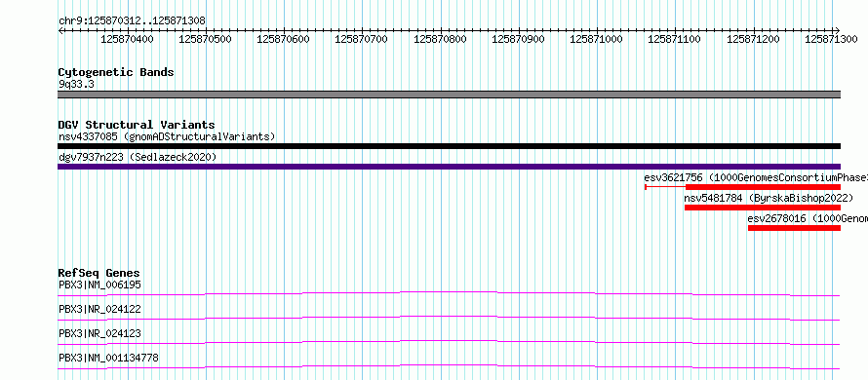Click ruler tick label 125870600
The height and width of the screenshot is (380, 868).
[x=284, y=39]
